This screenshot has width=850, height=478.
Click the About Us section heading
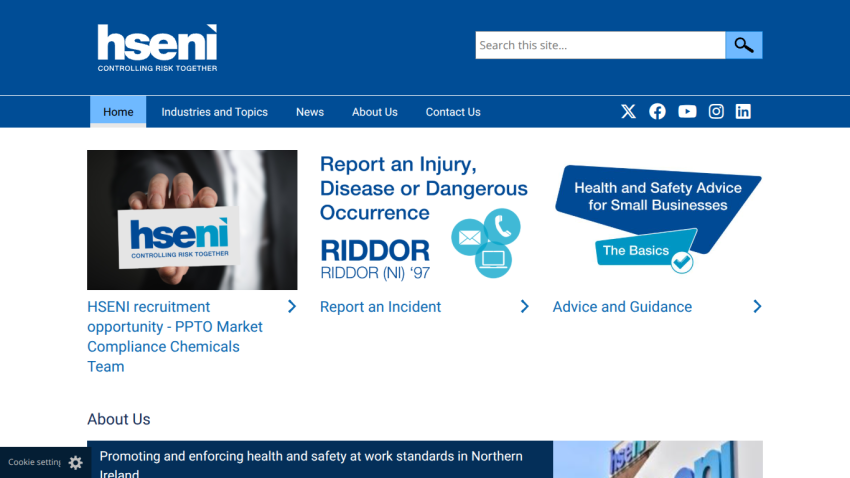pyautogui.click(x=119, y=419)
